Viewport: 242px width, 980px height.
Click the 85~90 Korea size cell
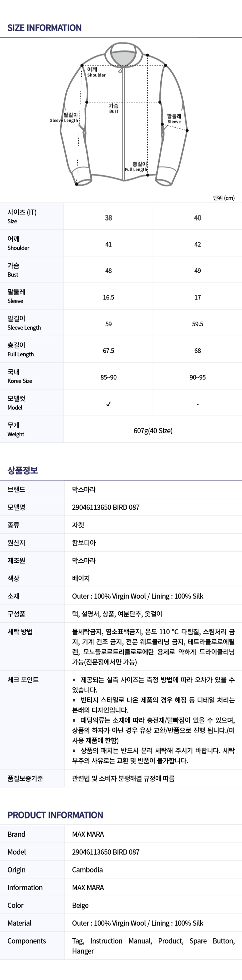pos(108,378)
